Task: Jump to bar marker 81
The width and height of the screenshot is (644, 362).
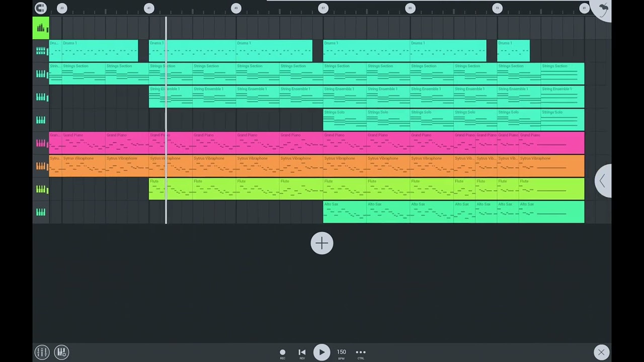Action: [584, 8]
